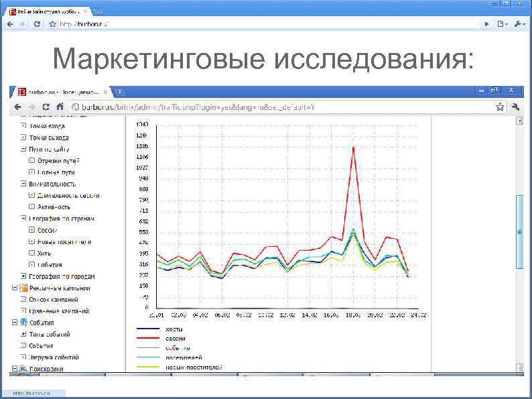Open Список кампаний item
The width and height of the screenshot is (532, 399).
(x=54, y=300)
